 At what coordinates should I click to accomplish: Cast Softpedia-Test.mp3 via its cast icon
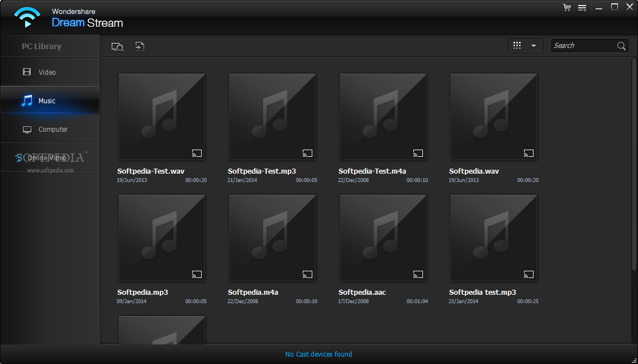(x=308, y=154)
